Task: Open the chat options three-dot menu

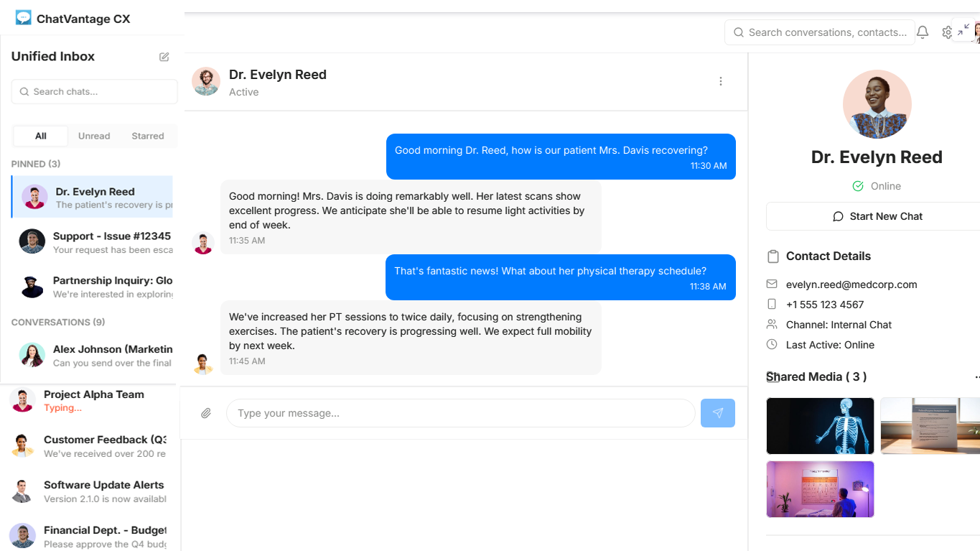Action: tap(721, 81)
